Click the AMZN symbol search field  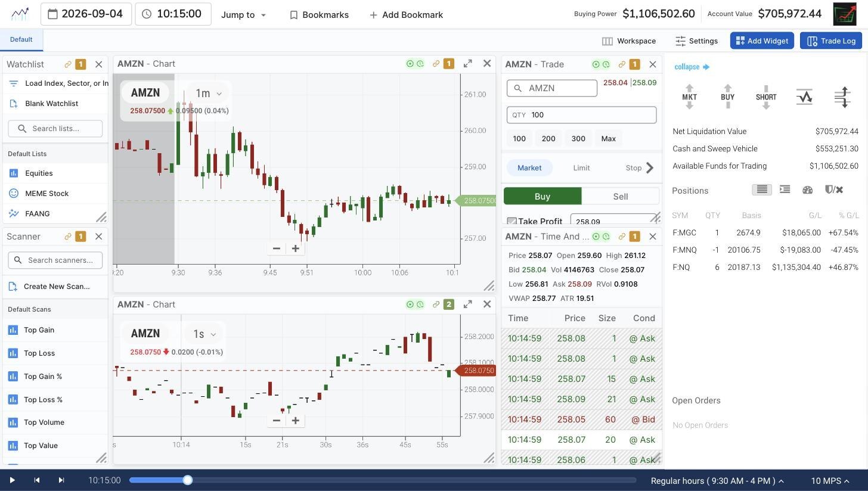pos(552,88)
